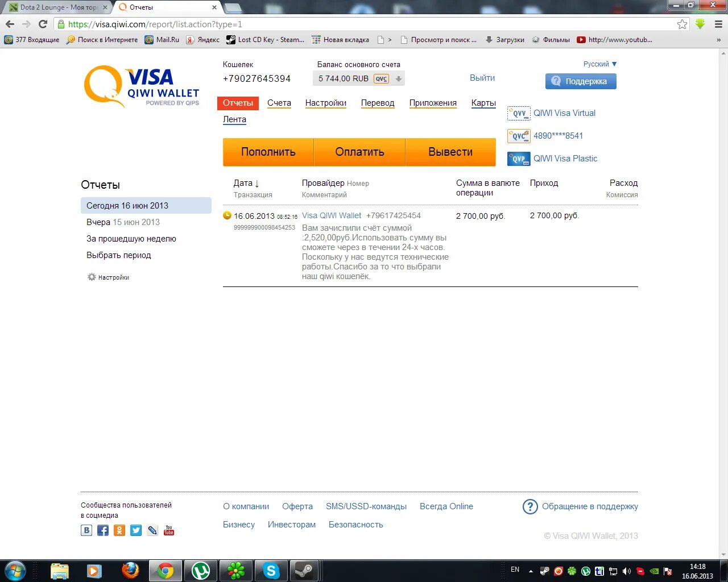Click the YouTube social icon
728x582 pixels.
[169, 530]
